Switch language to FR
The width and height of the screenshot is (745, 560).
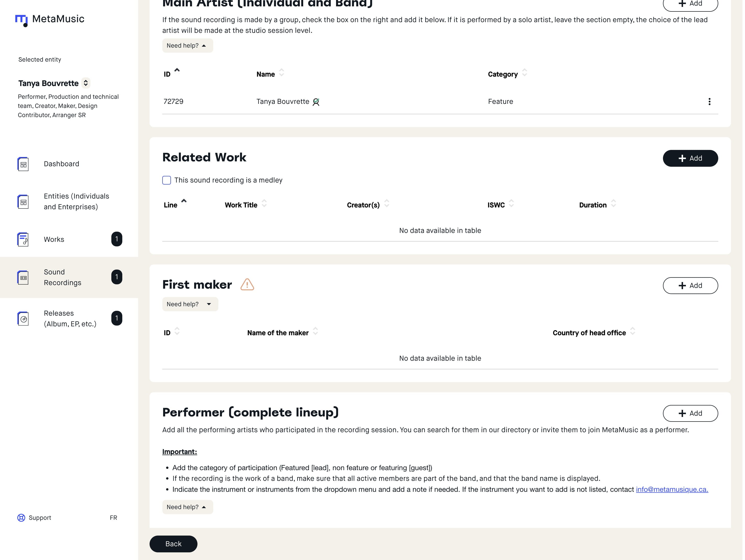click(x=113, y=518)
